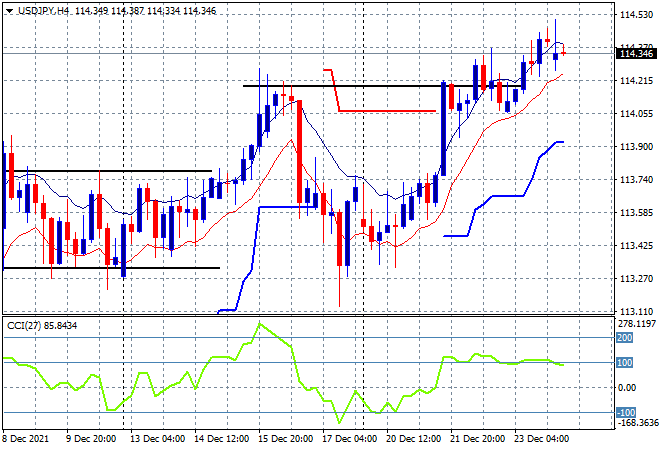Click the 9 Dec 20:00 time label

tap(91, 439)
